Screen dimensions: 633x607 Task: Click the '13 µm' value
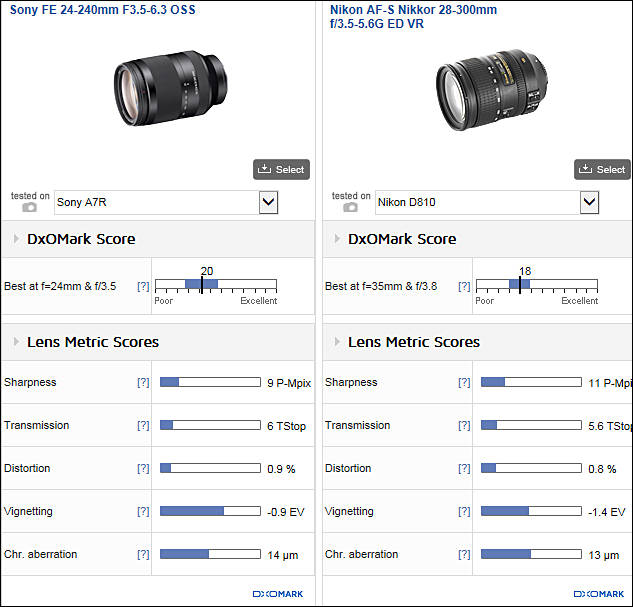(x=604, y=555)
